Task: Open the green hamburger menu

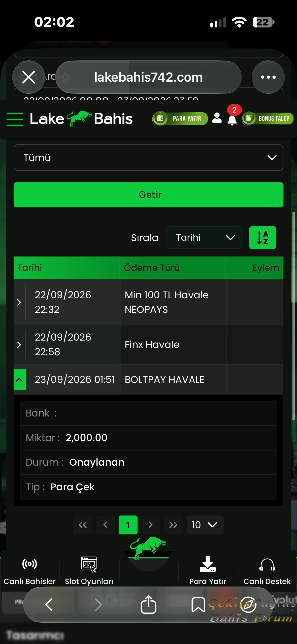Action: 15,119
